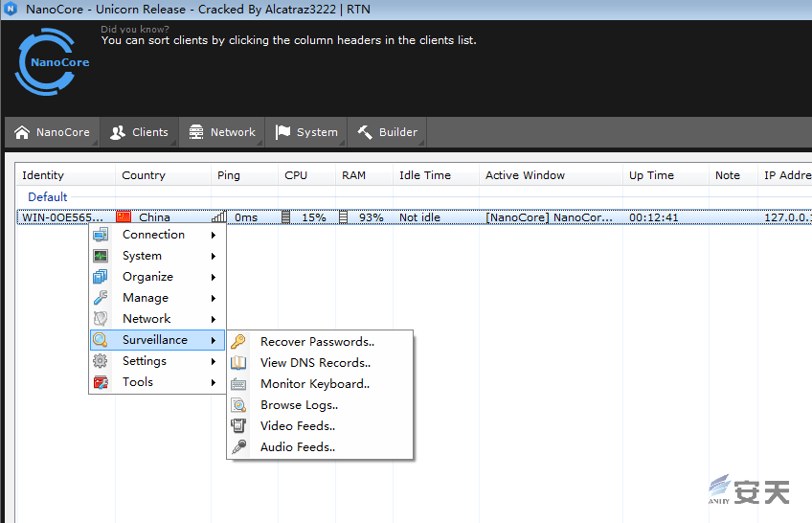Screen dimensions: 812x523
Task: Select Audio Feeds.. option
Action: coord(320,447)
